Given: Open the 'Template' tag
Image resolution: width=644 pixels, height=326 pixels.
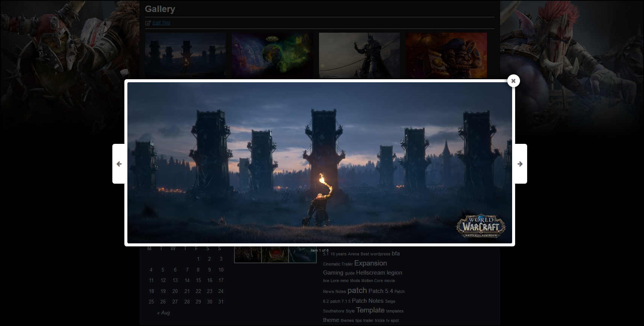Looking at the screenshot, I should [x=370, y=310].
